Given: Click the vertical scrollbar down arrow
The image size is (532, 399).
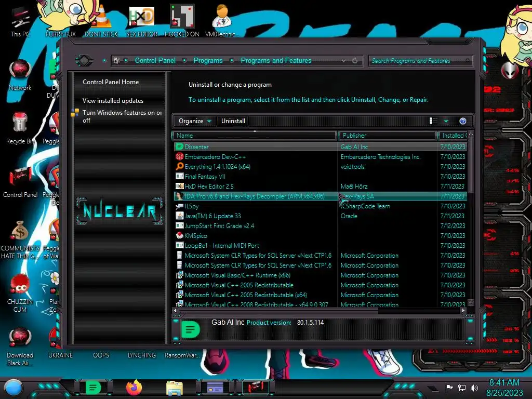Looking at the screenshot, I should [471, 302].
